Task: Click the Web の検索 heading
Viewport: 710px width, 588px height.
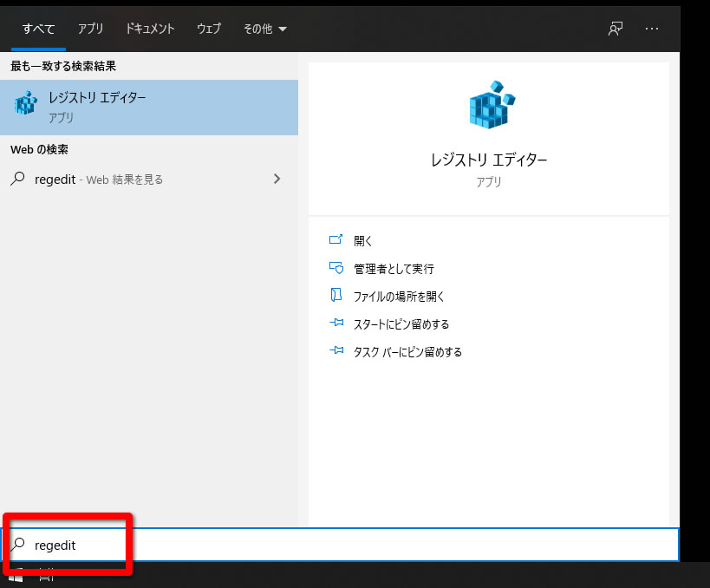Action: pos(39,149)
